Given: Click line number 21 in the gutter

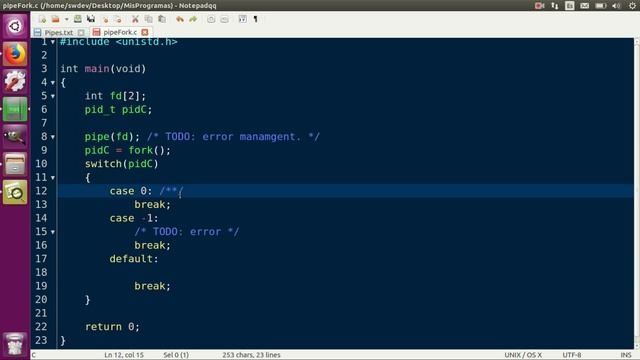Looking at the screenshot, I should [x=41, y=313].
